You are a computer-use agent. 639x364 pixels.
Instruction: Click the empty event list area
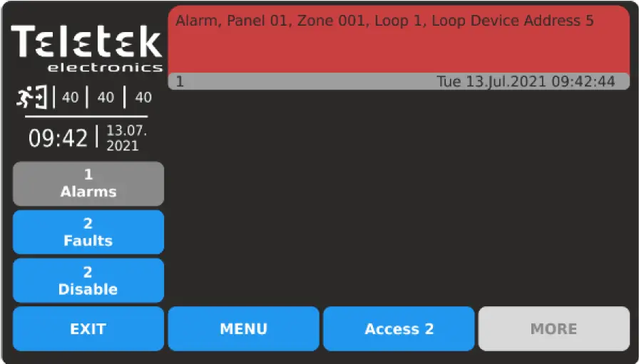click(399, 197)
